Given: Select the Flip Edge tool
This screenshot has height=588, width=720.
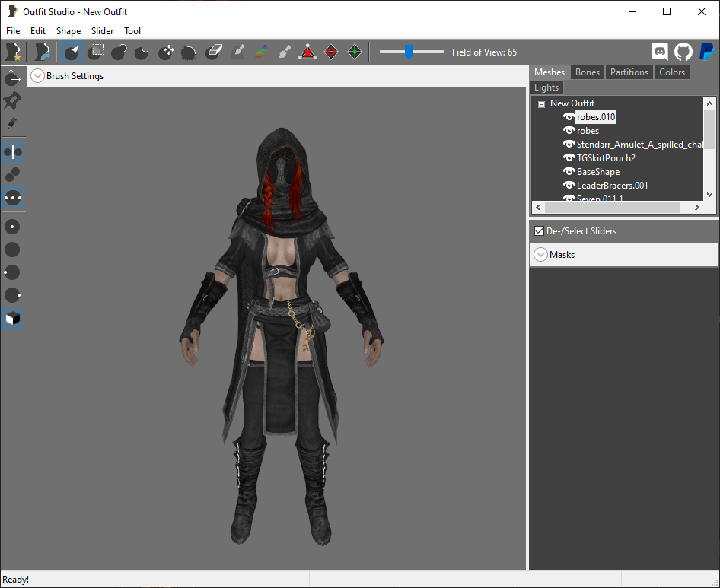Looking at the screenshot, I should tap(331, 52).
